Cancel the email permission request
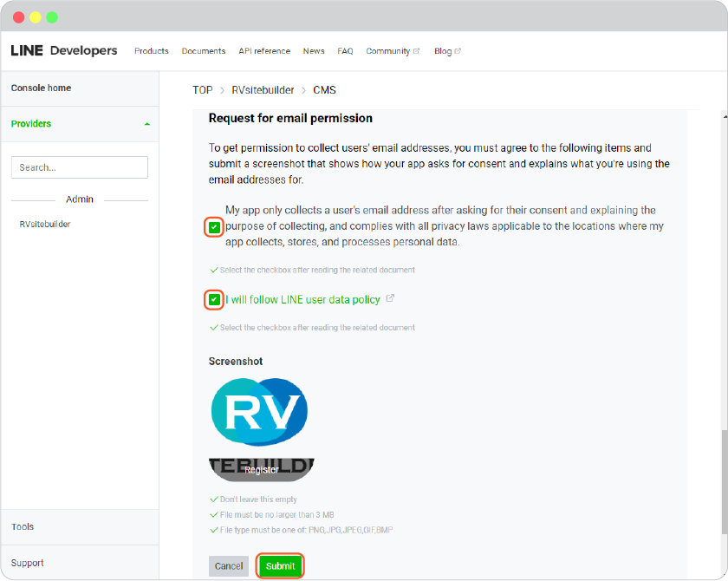 click(229, 565)
